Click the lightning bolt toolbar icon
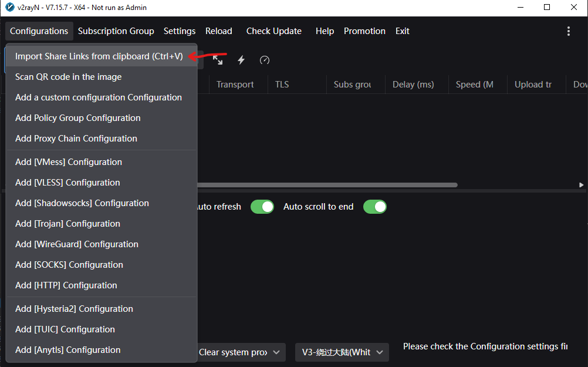Viewport: 588px width, 367px height. point(241,60)
